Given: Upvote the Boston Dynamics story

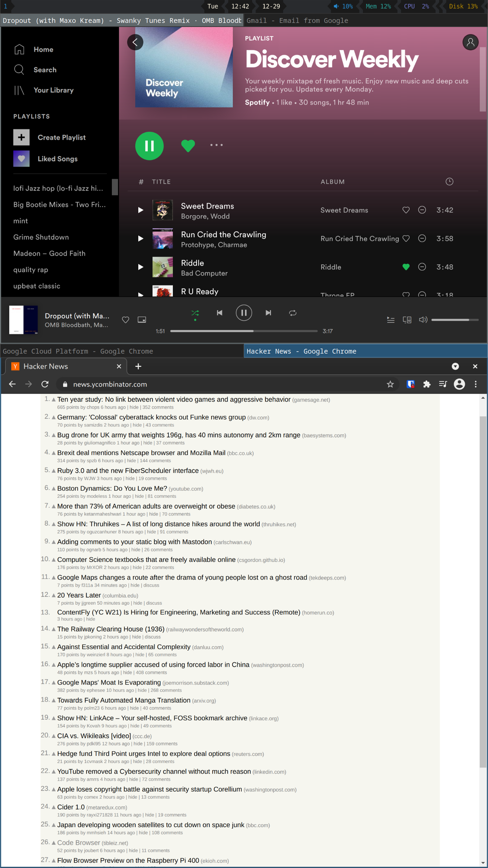Looking at the screenshot, I should pos(54,489).
